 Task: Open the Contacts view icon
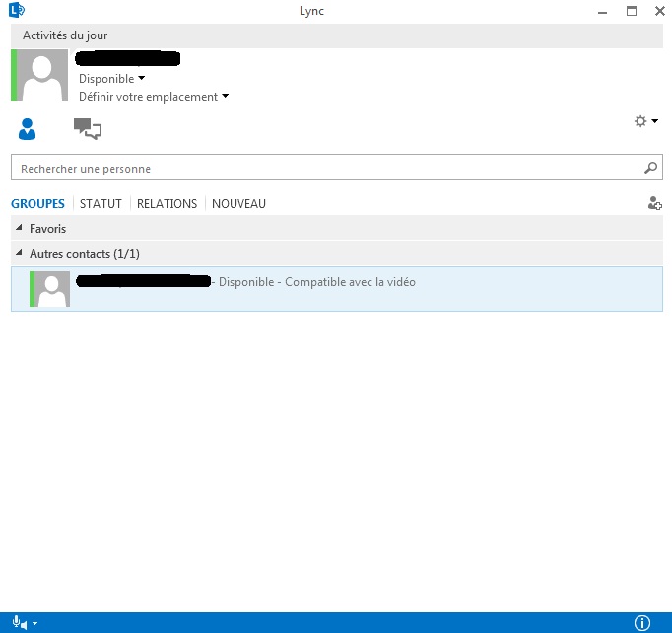[27, 129]
